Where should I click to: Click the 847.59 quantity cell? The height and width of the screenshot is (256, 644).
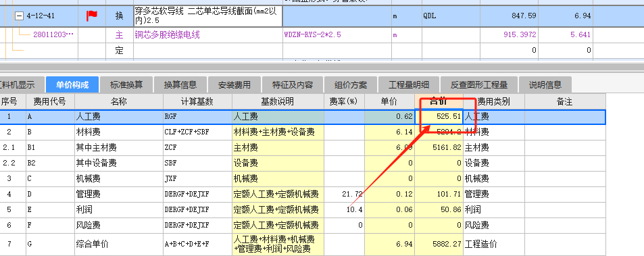point(509,16)
